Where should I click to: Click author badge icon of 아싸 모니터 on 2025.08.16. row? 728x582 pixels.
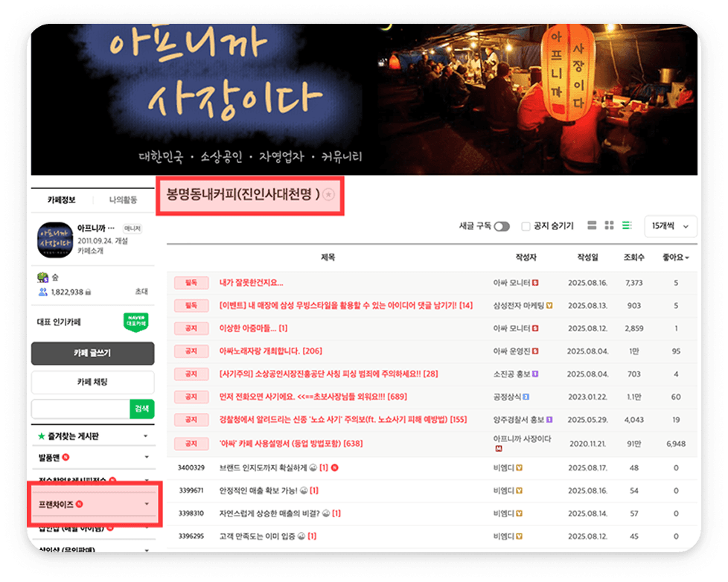tap(535, 283)
